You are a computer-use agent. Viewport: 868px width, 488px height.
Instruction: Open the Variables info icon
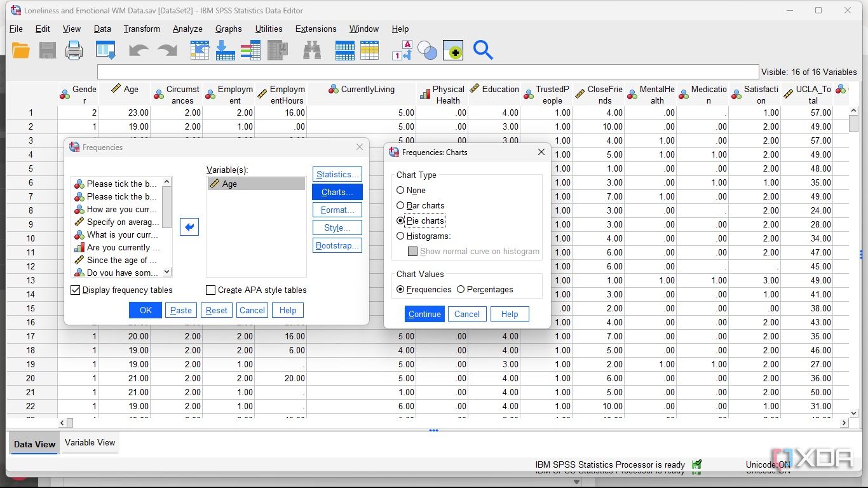point(250,50)
